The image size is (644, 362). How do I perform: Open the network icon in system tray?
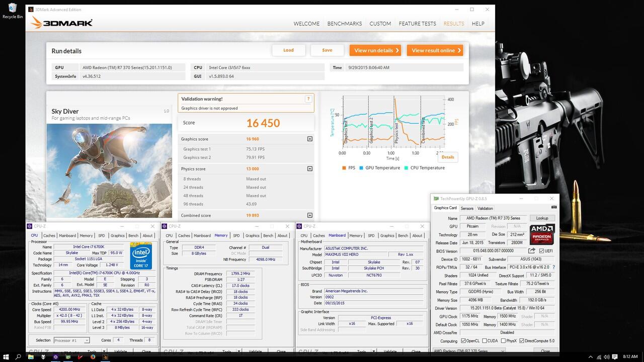(x=600, y=357)
